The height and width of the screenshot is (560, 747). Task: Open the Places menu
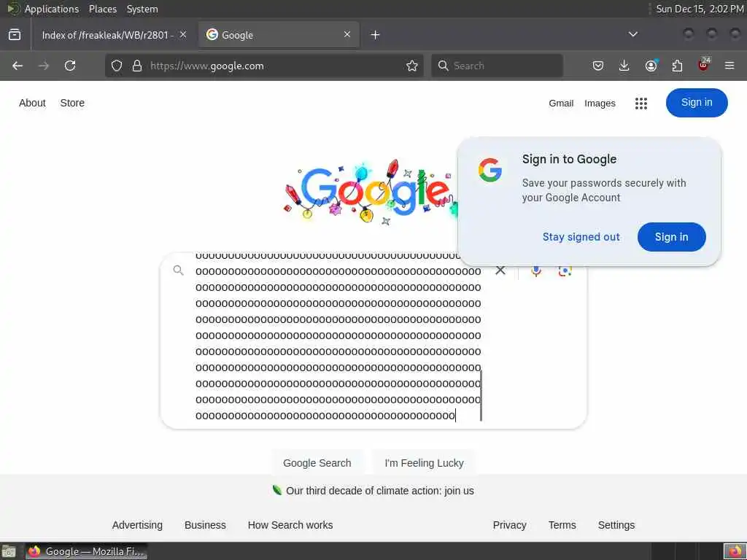point(103,9)
